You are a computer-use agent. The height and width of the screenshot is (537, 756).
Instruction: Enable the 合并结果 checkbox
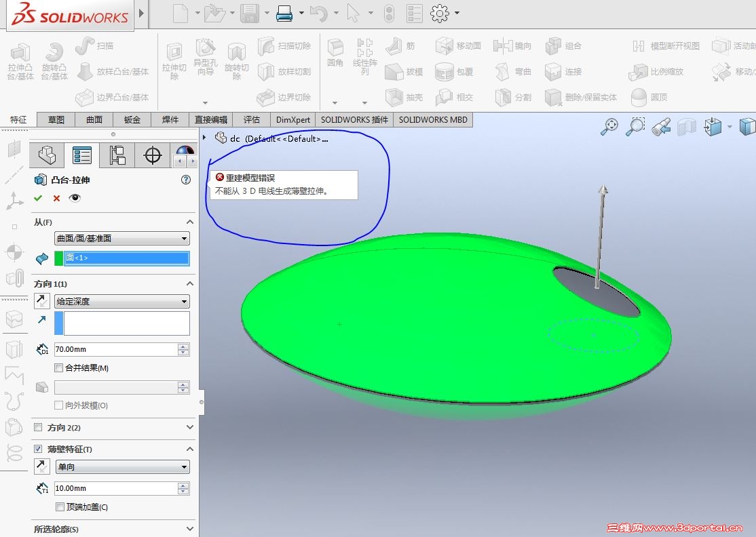click(x=58, y=368)
